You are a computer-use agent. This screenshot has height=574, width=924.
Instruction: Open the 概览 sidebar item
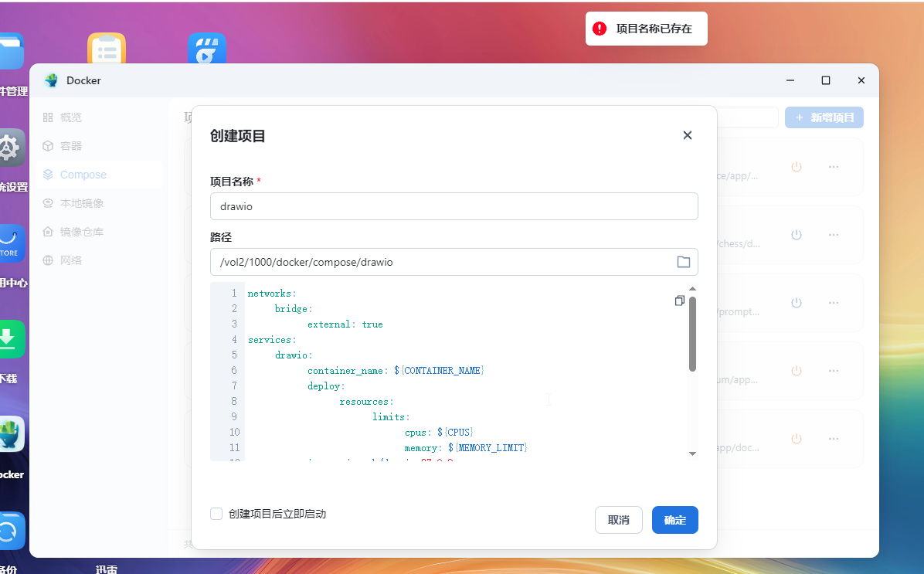pos(70,117)
